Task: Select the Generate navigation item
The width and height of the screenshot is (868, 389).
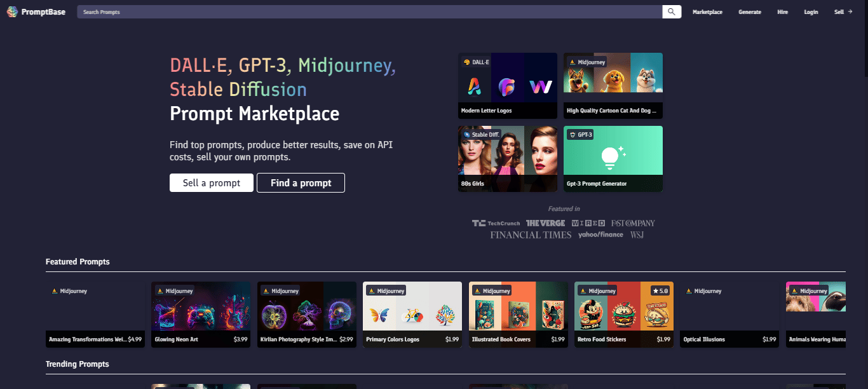Action: click(x=749, y=11)
